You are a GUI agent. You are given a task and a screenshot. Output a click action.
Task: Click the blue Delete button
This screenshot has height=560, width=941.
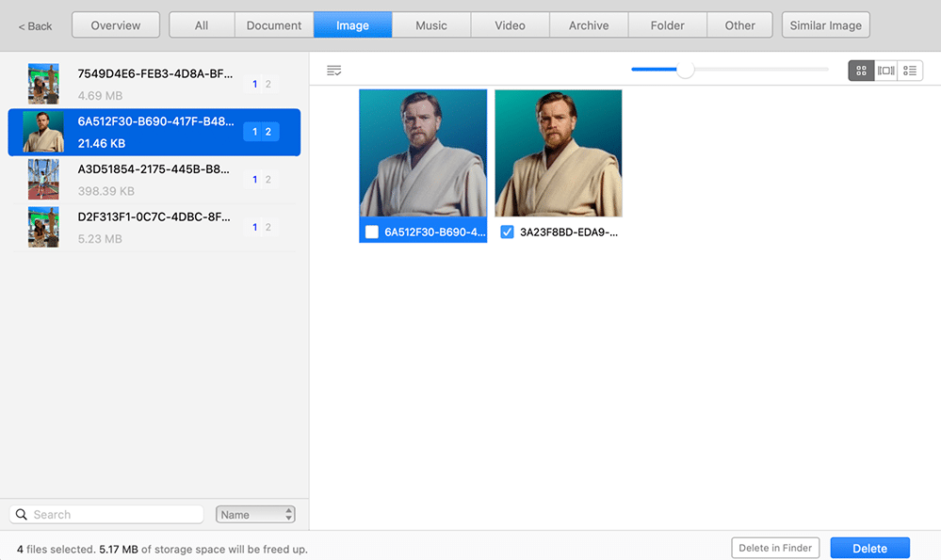point(870,548)
